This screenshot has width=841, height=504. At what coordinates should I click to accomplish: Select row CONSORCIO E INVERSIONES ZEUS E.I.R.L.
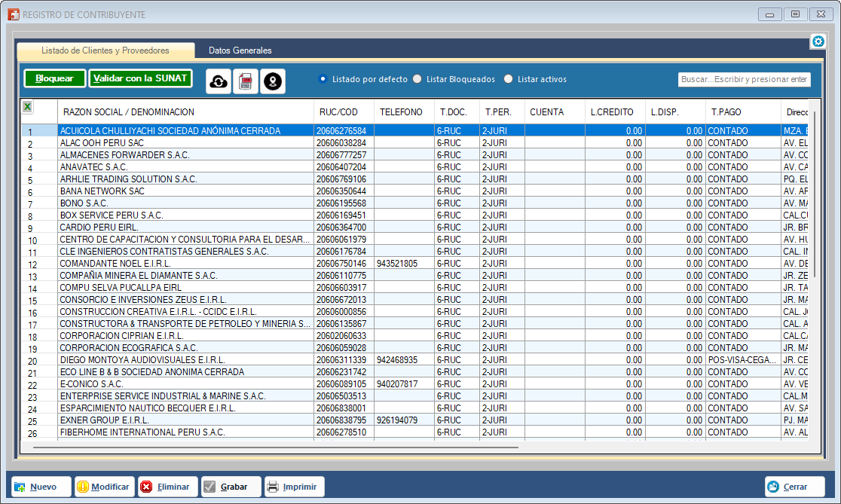[x=414, y=300]
